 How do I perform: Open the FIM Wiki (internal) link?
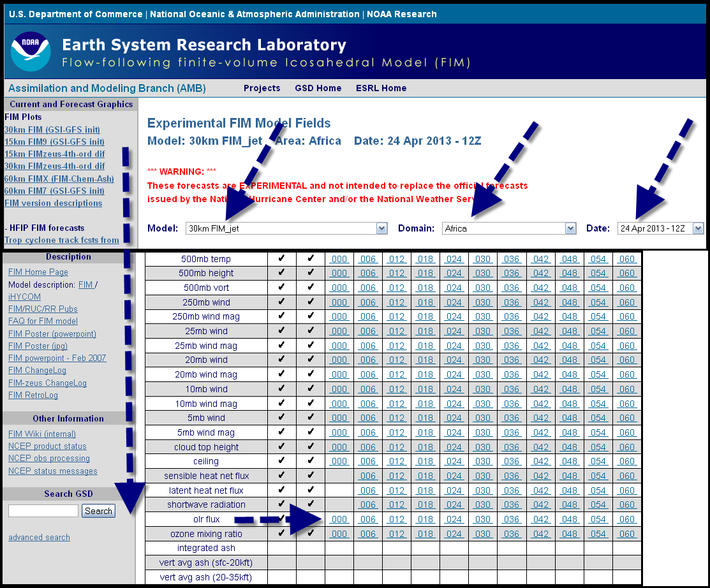pyautogui.click(x=42, y=434)
